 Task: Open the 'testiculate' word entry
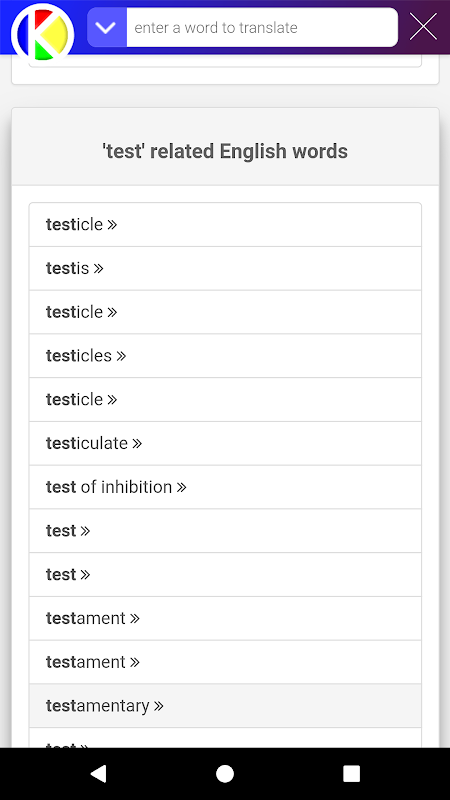225,443
